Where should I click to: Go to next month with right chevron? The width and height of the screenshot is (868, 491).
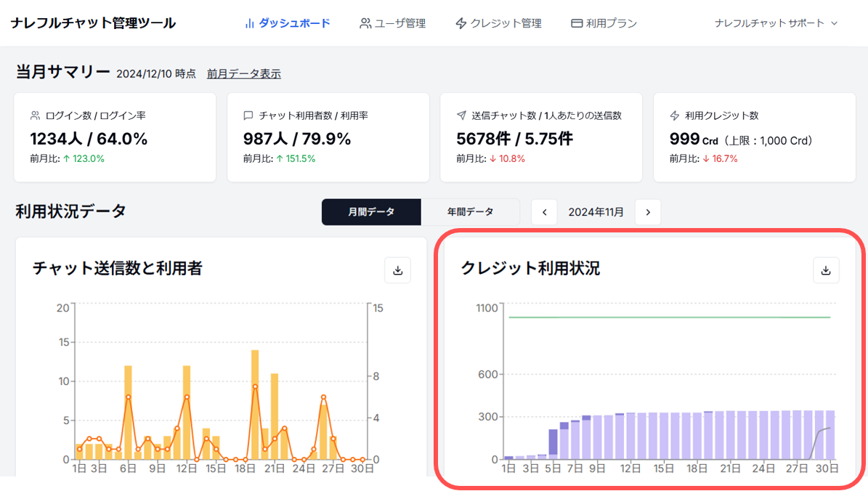[x=648, y=212]
